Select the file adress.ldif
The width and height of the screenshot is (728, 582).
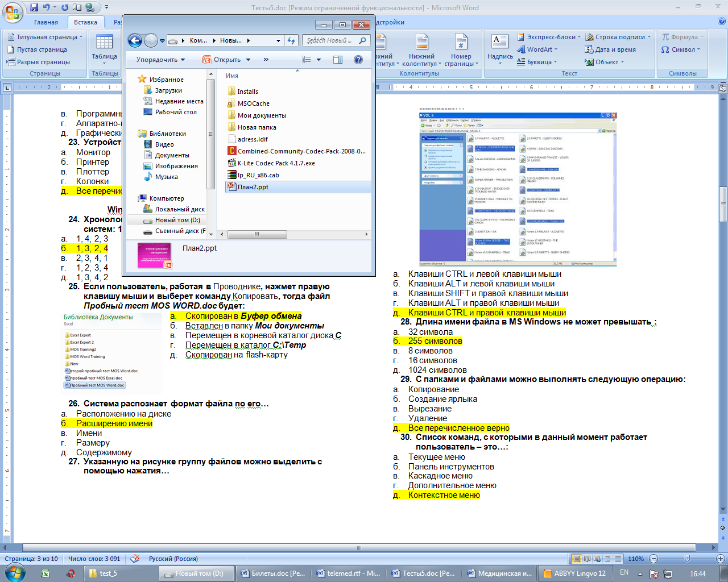(253, 139)
